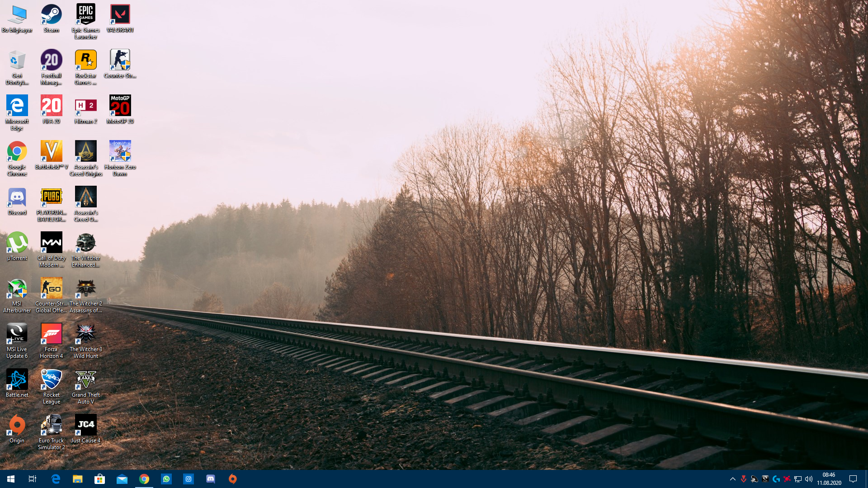Select the Horizon Zero Dawn shortcut
Screen dimensions: 868x488
tap(120, 152)
